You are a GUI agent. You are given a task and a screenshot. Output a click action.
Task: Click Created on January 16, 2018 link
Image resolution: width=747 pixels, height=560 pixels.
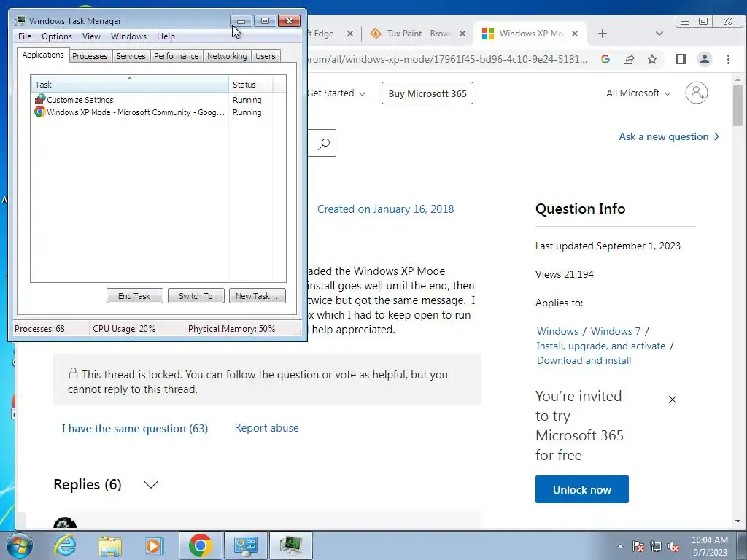click(385, 209)
